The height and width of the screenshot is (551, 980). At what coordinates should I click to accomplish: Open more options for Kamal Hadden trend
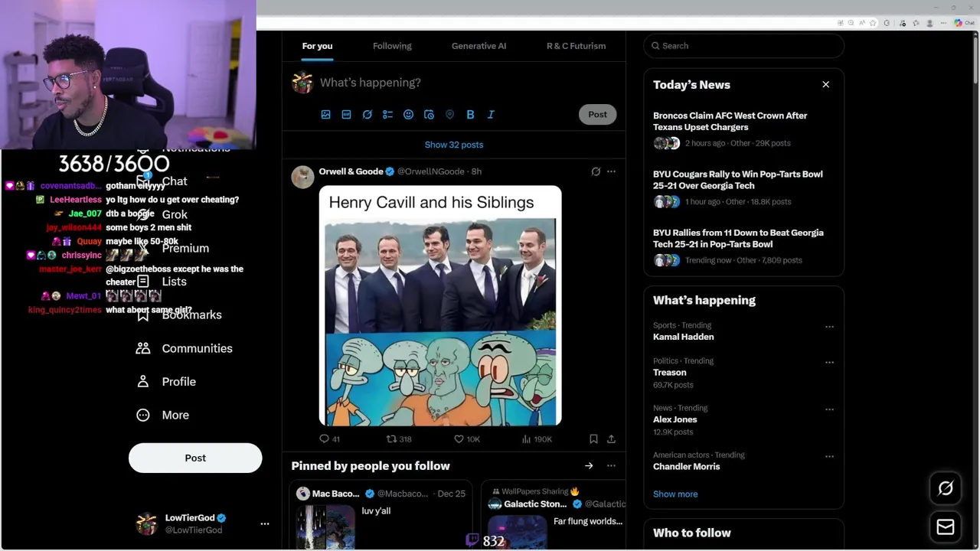coord(829,327)
